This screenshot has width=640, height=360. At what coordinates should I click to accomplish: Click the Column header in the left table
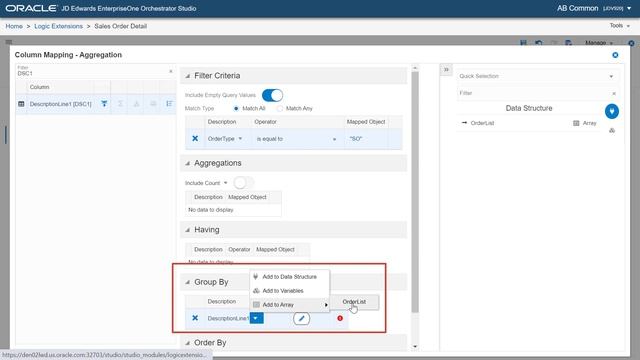[x=40, y=87]
